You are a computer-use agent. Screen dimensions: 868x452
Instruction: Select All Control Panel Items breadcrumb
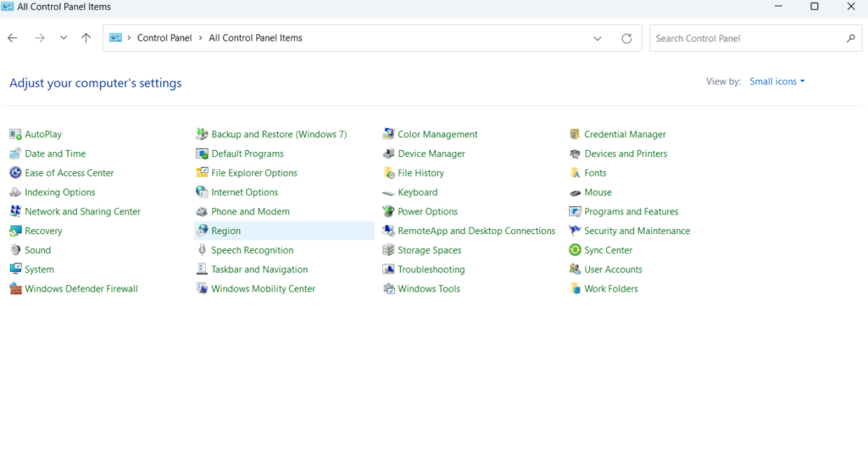coord(255,37)
